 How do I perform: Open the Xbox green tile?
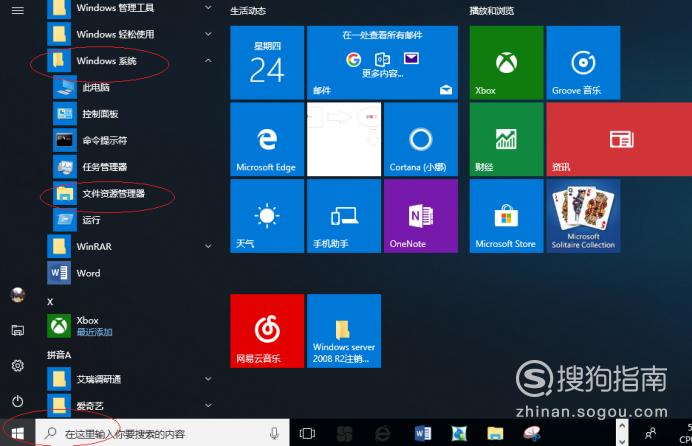506,63
